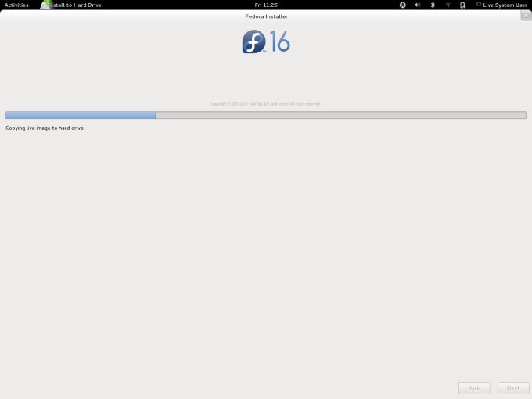Click the notification bell icon
The width and height of the screenshot is (532, 399).
(462, 5)
